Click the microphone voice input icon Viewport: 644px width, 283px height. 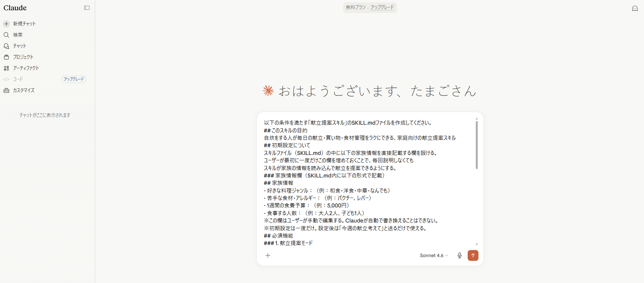click(x=460, y=255)
